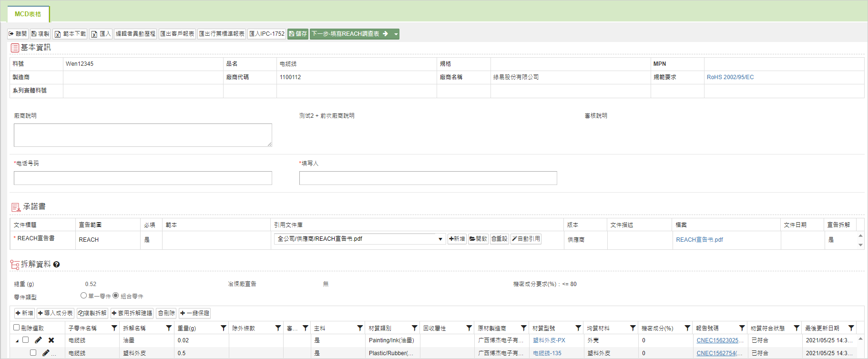Open dropdown caret beside next-step button
Image resolution: width=868 pixels, height=359 pixels.
tap(396, 34)
